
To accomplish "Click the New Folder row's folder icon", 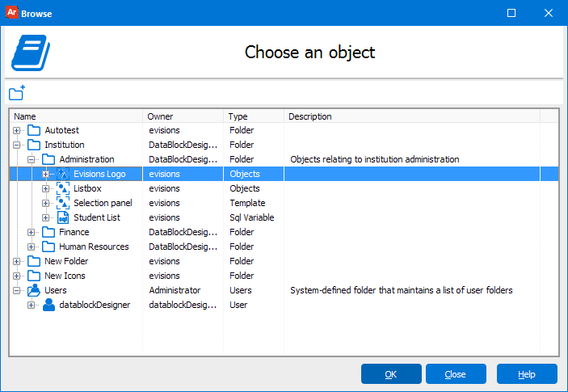I will (x=34, y=261).
